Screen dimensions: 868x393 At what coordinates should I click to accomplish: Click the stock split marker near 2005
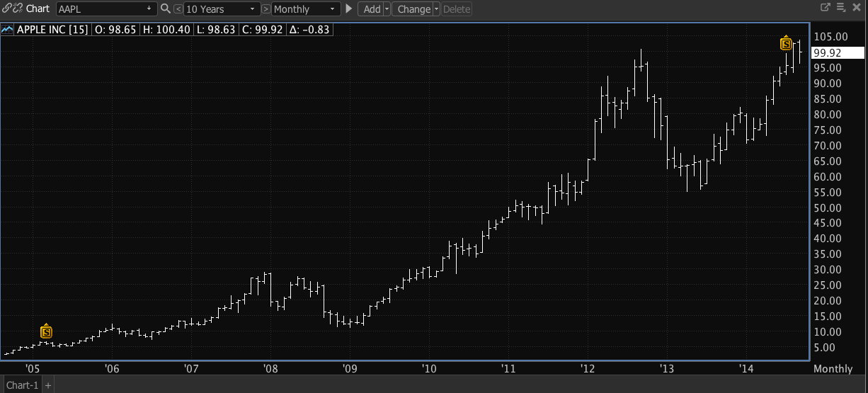[x=47, y=331]
